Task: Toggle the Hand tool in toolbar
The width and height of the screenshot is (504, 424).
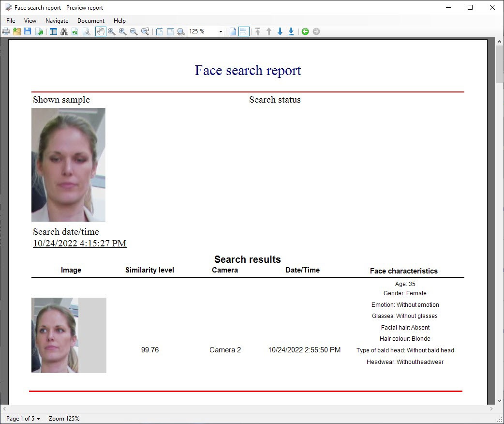Action: point(101,31)
